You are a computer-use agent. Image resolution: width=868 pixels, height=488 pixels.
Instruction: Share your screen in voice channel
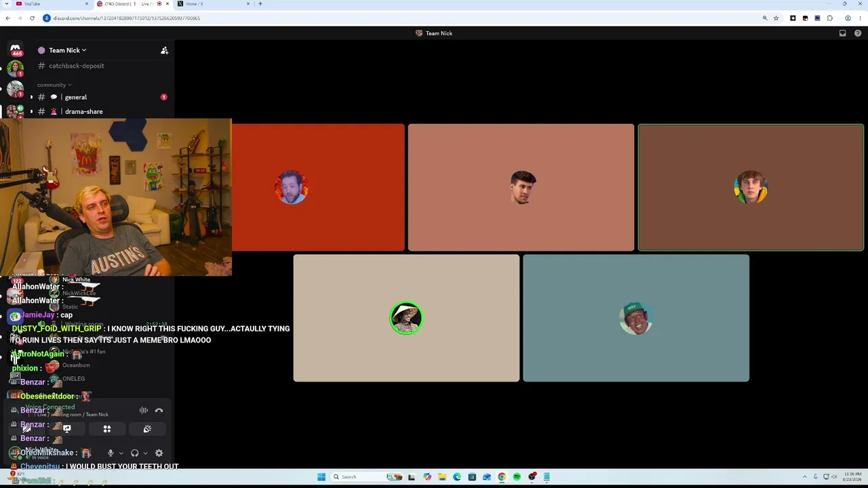pos(67,429)
